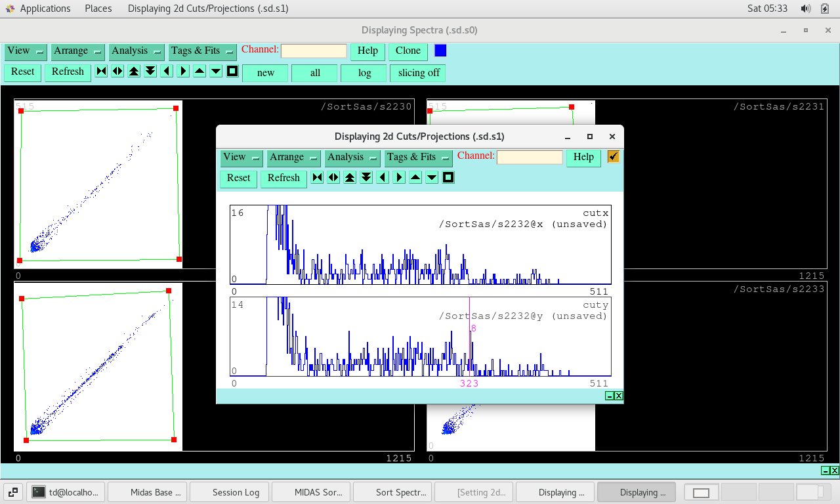Click double up arrow in Cuts/Projections toolbar
The height and width of the screenshot is (504, 840).
350,178
